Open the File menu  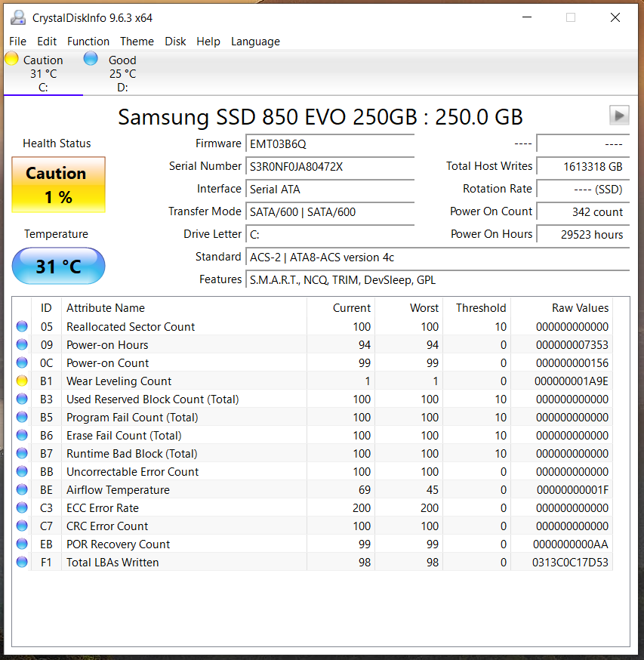17,42
